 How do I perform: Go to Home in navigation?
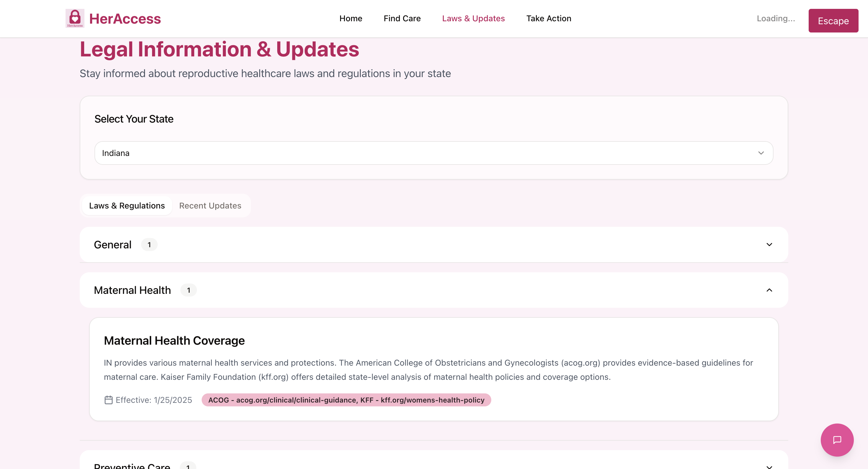pyautogui.click(x=350, y=19)
